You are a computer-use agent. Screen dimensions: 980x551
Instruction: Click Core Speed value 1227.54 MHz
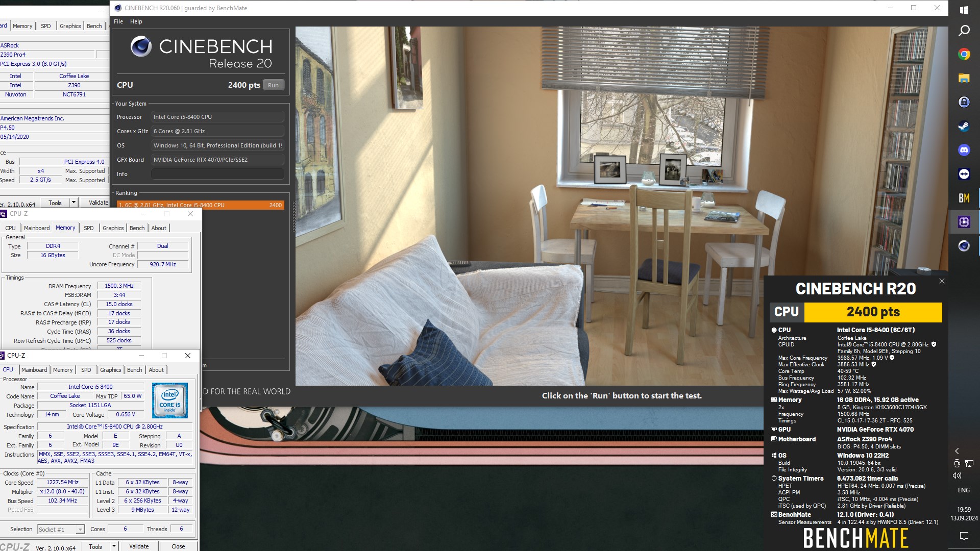coord(62,482)
